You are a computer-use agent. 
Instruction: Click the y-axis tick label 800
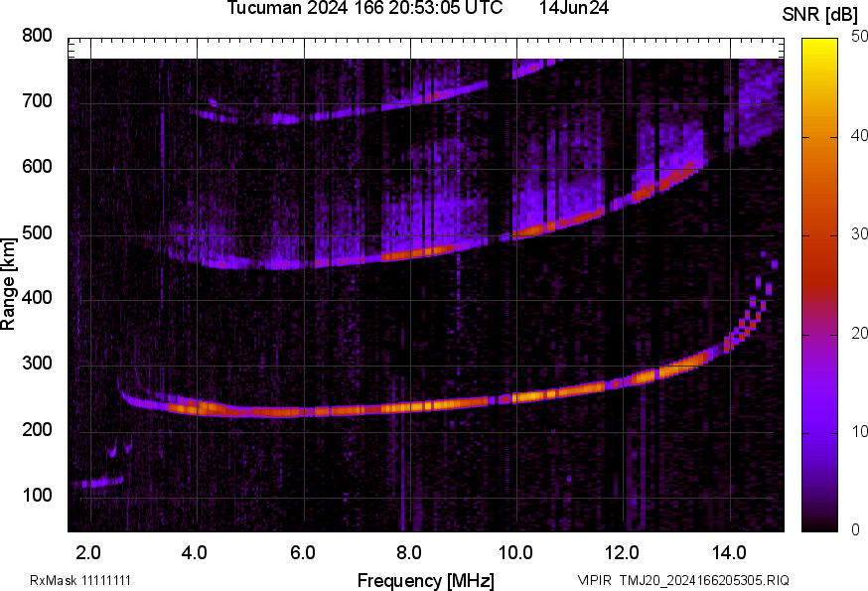click(x=37, y=36)
